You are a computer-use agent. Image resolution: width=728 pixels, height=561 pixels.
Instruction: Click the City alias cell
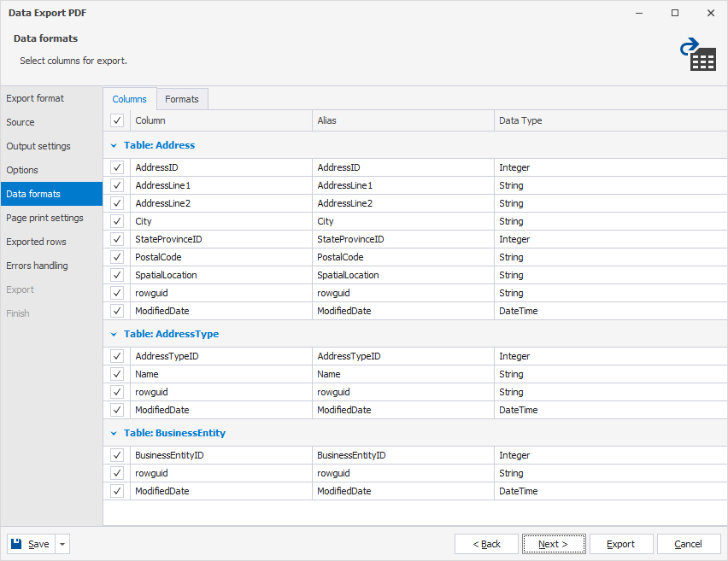[403, 221]
